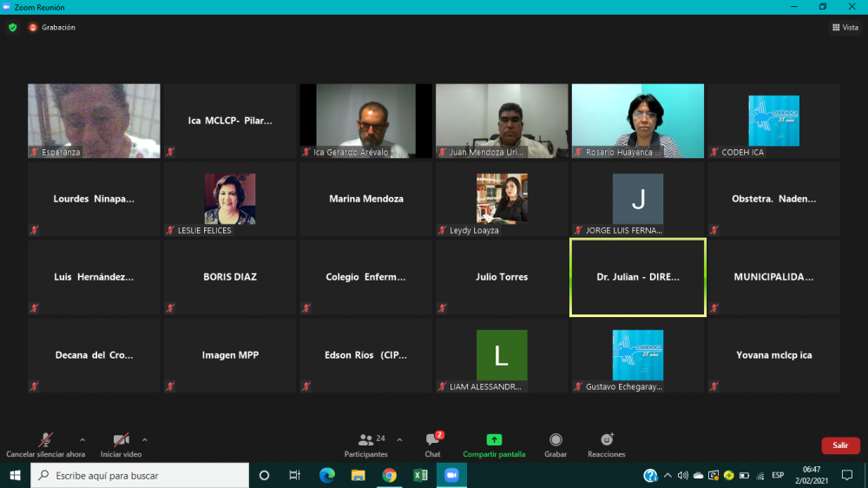Expand the arrow next to Participantes
Image resolution: width=868 pixels, height=488 pixels.
[x=399, y=439]
